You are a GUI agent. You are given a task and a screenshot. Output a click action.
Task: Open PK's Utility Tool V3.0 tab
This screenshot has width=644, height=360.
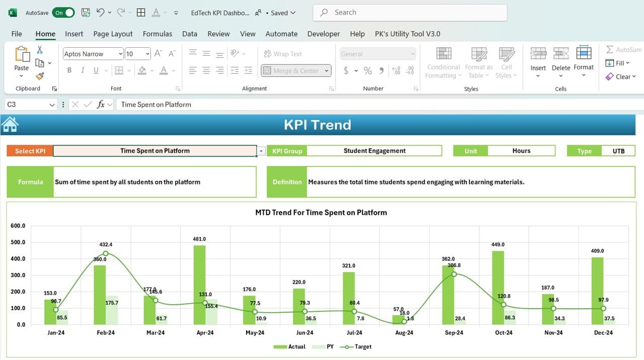click(x=408, y=34)
